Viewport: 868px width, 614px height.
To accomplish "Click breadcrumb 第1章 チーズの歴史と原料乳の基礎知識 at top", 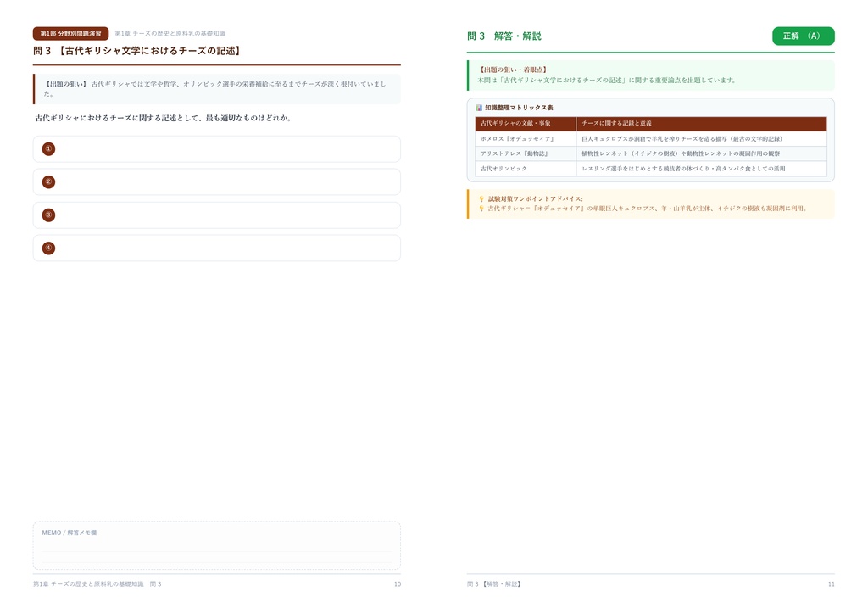I will click(x=170, y=34).
